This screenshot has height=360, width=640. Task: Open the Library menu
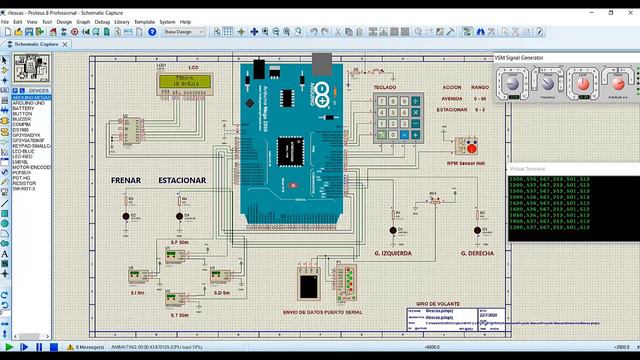122,22
